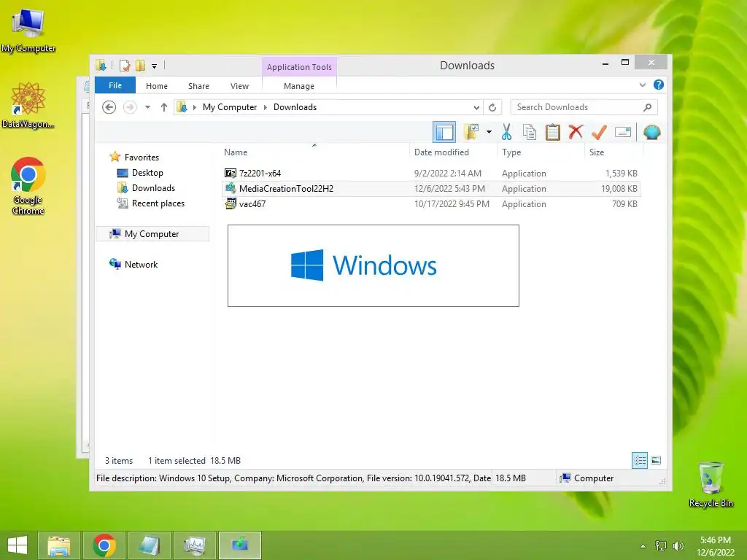Viewport: 747px width, 560px height.
Task: Click the New folder quick access icon
Action: point(140,65)
